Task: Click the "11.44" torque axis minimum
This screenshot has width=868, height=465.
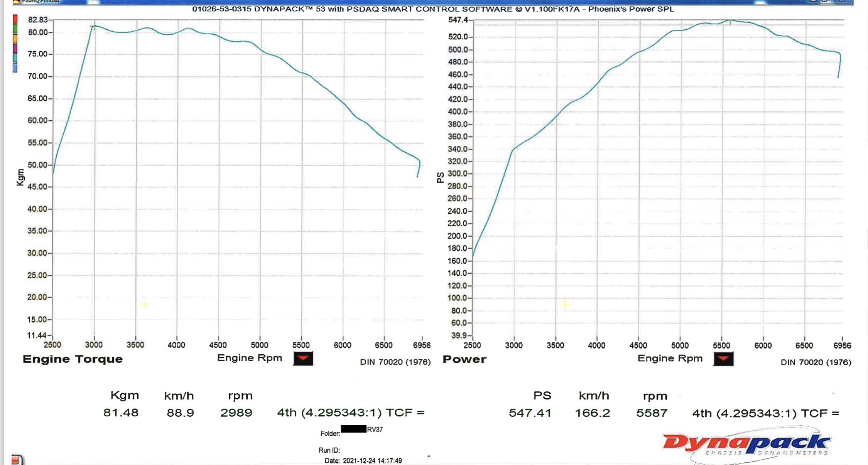Action: click(37, 335)
